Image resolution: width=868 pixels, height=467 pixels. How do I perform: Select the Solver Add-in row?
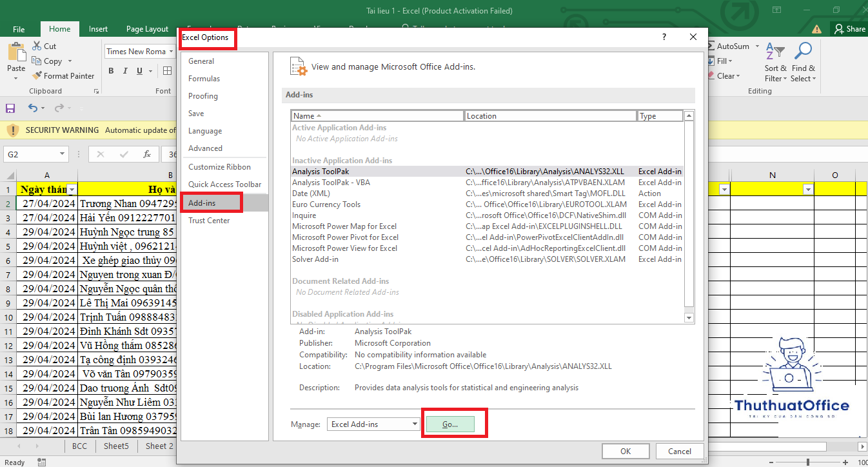pyautogui.click(x=487, y=259)
